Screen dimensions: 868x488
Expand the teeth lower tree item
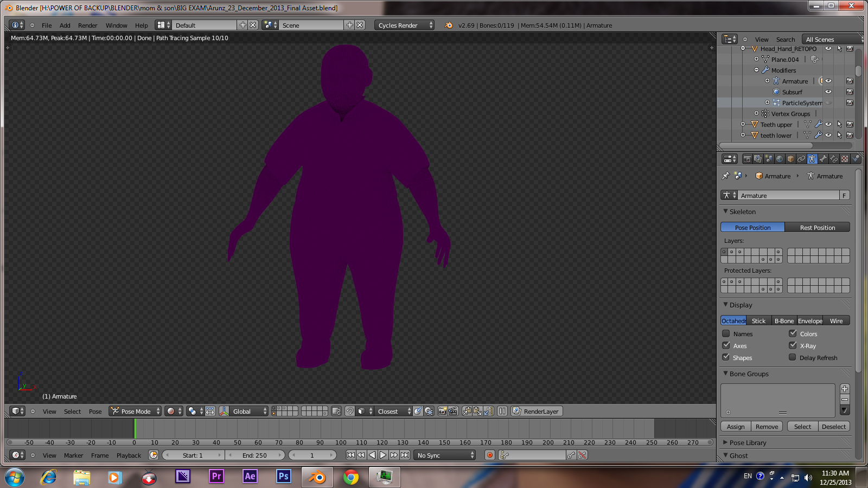743,135
